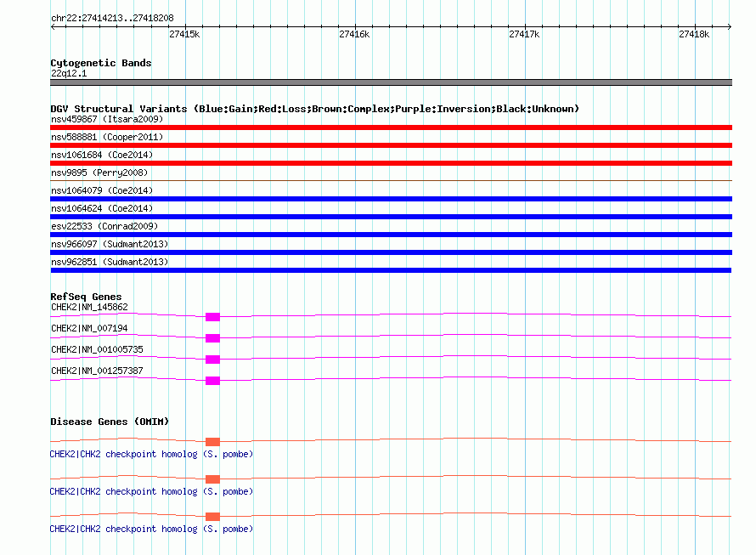756x555 pixels.
Task: Click the 27418k ruler mark
Action: pyautogui.click(x=694, y=34)
